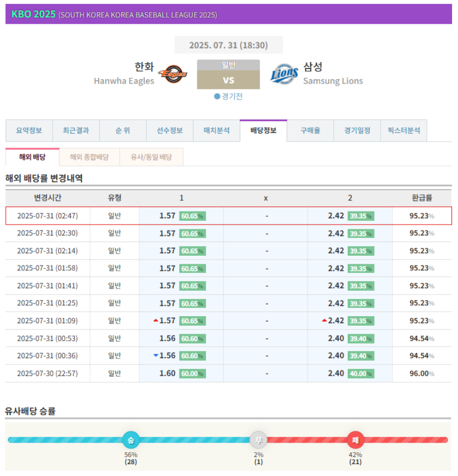Open the 요약정보 tab
The height and width of the screenshot is (476, 458).
(29, 130)
